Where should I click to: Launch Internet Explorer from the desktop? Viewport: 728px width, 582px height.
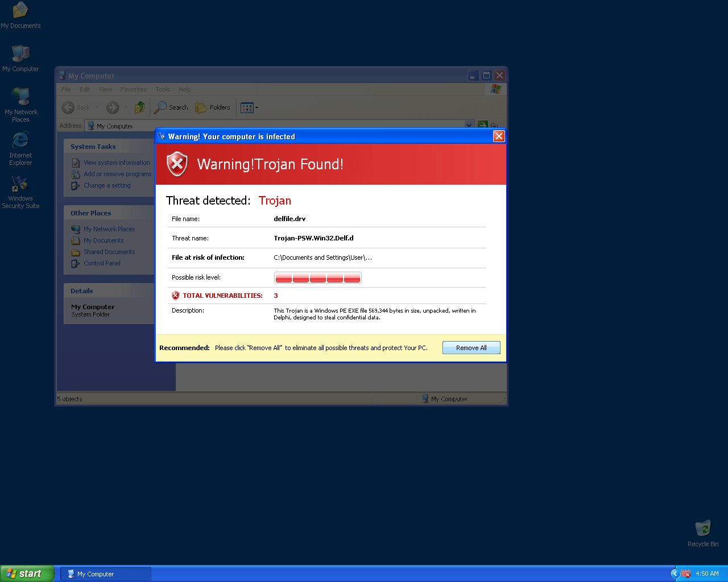pyautogui.click(x=20, y=145)
